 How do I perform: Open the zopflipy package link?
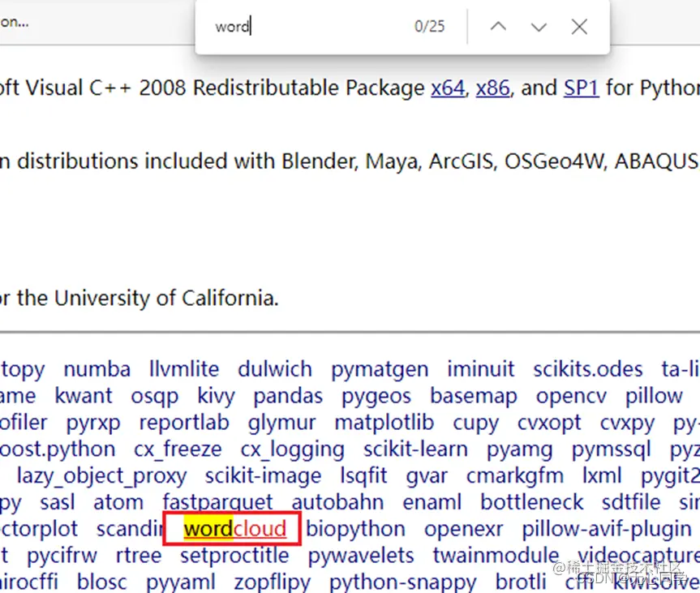272,582
